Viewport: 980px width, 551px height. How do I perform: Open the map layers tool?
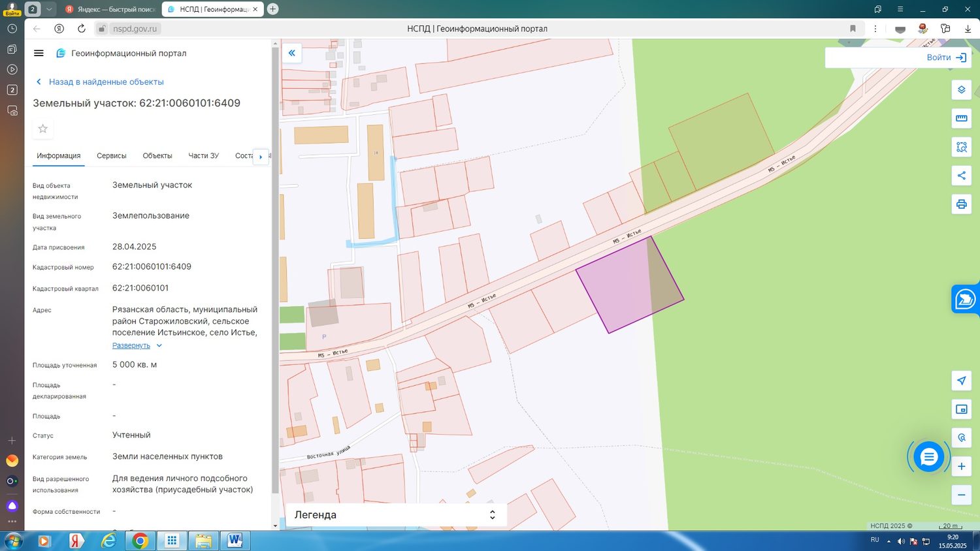click(961, 89)
